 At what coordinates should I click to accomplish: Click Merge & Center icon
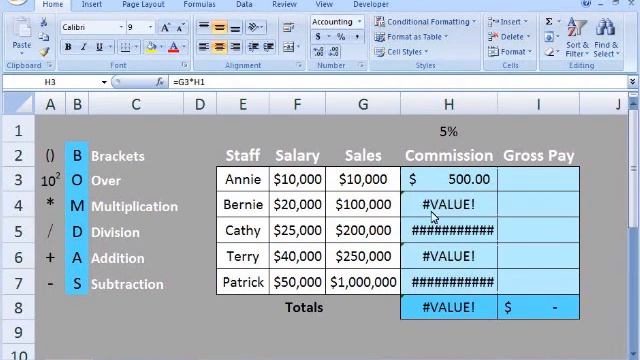click(289, 47)
